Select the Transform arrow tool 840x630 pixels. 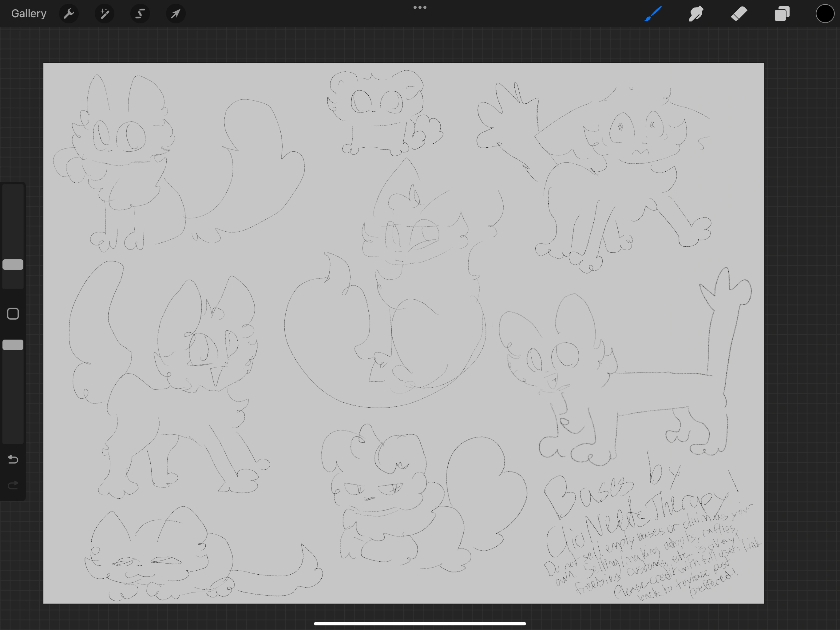click(x=175, y=14)
